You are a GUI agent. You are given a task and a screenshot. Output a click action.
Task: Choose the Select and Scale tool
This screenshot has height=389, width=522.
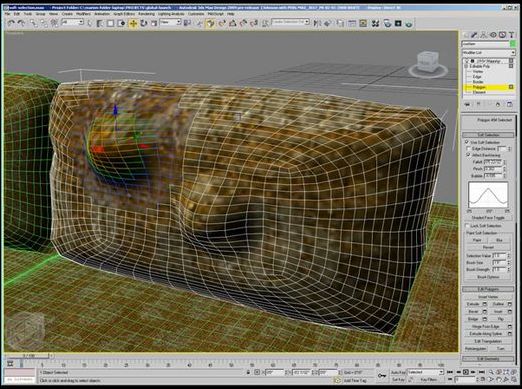(154, 23)
